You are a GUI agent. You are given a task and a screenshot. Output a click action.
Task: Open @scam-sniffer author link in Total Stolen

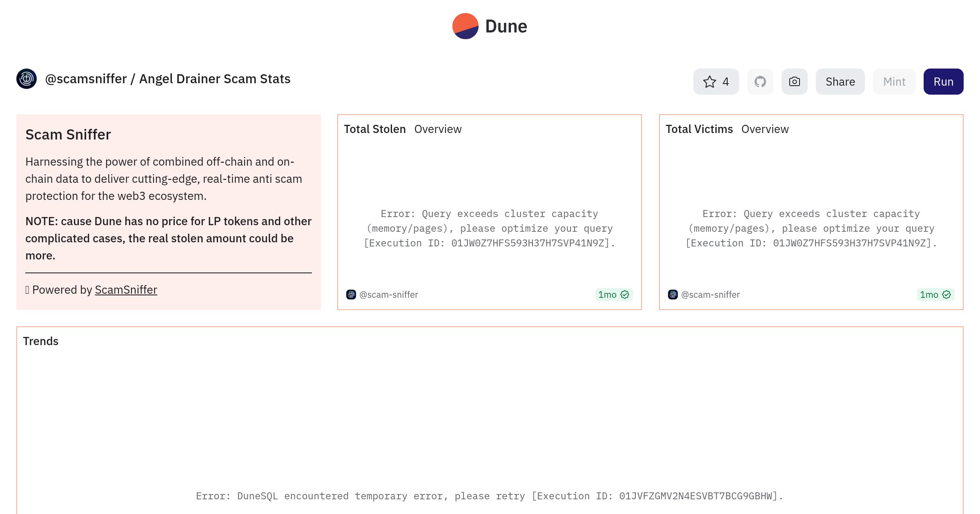[388, 295]
